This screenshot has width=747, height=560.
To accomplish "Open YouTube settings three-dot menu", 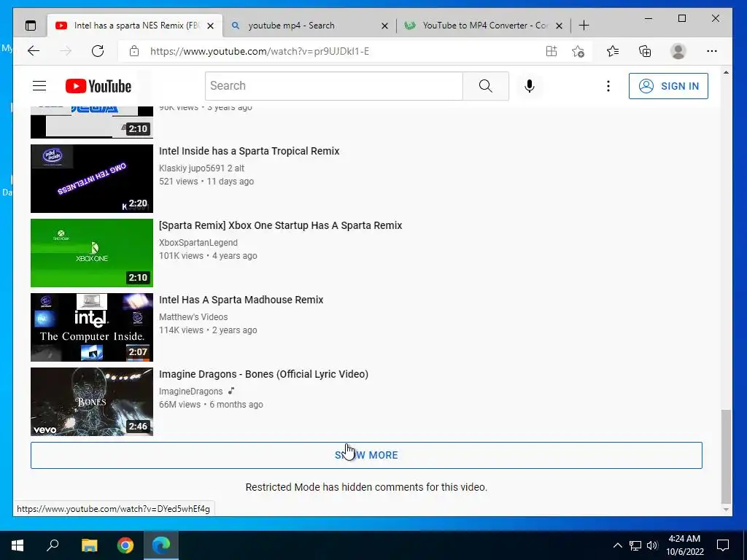I will (608, 86).
